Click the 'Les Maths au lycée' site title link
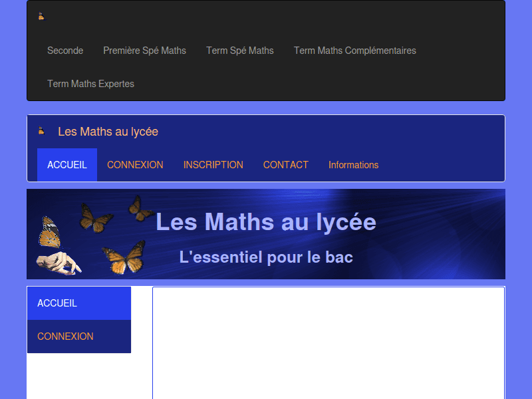This screenshot has width=532, height=399. point(108,132)
